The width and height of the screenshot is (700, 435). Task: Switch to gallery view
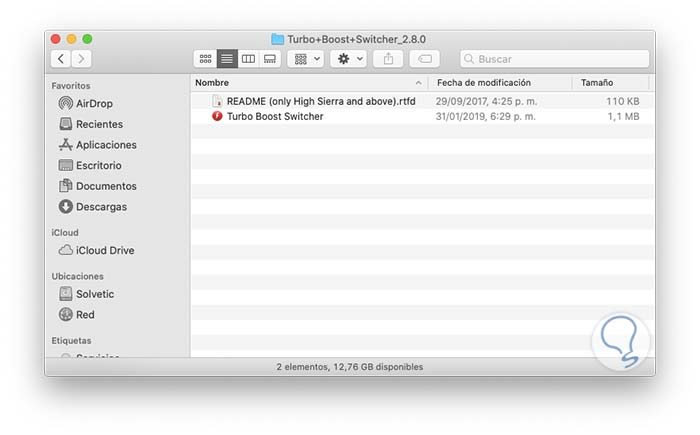point(270,59)
